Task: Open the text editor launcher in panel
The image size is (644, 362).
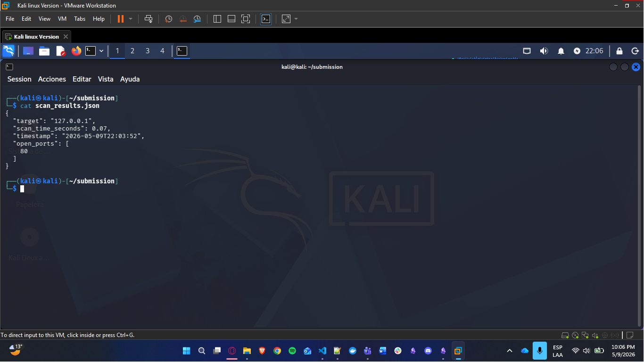Action: point(60,51)
